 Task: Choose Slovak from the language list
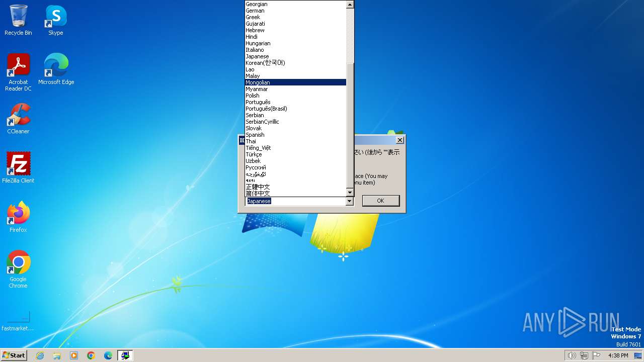click(x=295, y=128)
